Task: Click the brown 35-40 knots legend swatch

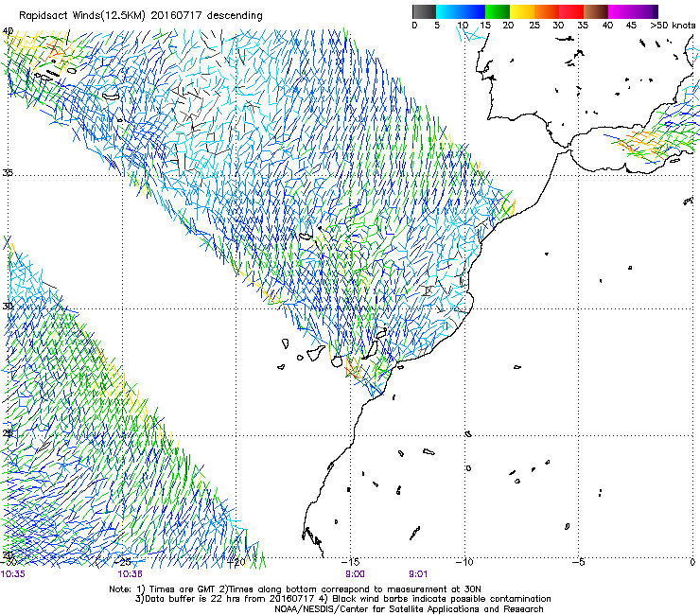Action: point(596,11)
